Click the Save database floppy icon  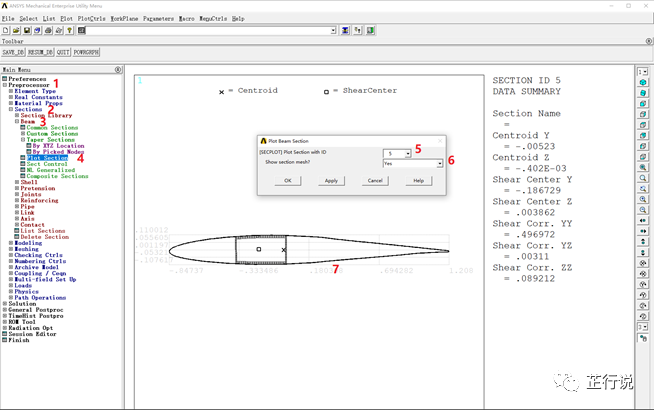tap(27, 30)
